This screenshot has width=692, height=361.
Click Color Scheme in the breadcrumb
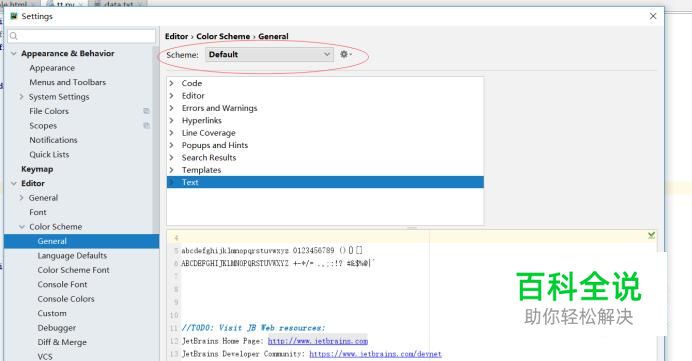click(223, 36)
